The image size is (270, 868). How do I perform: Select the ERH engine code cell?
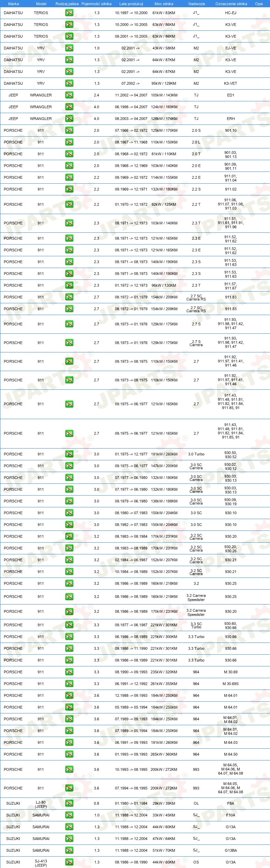coord(231,119)
